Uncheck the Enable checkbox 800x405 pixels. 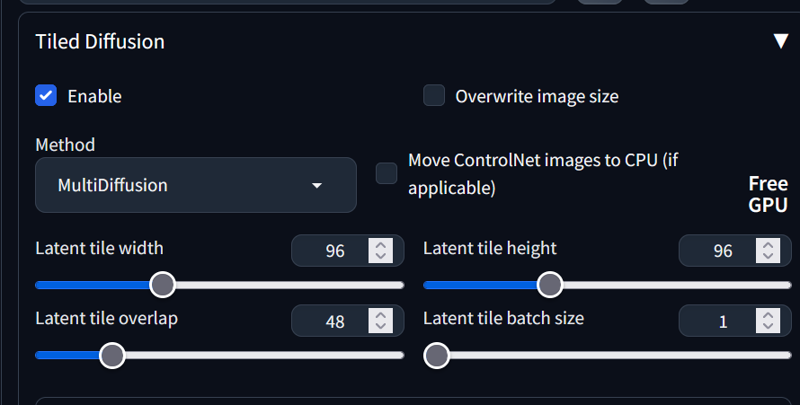[46, 95]
